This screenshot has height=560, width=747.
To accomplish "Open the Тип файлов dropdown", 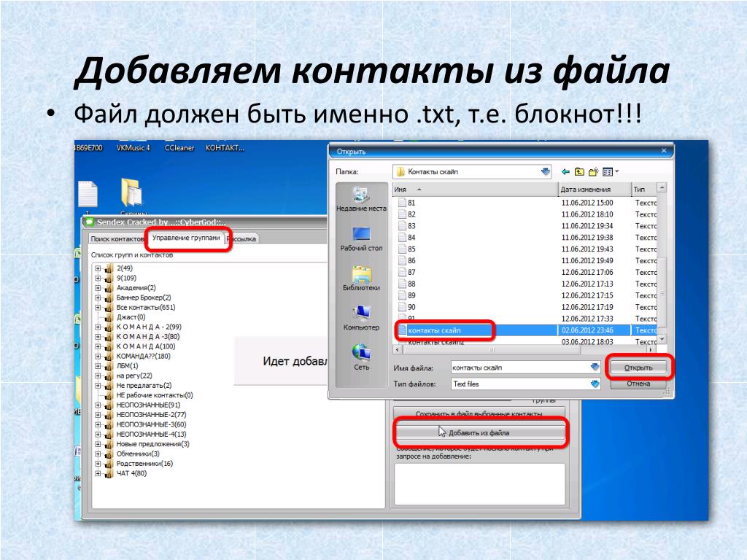I will tap(595, 384).
